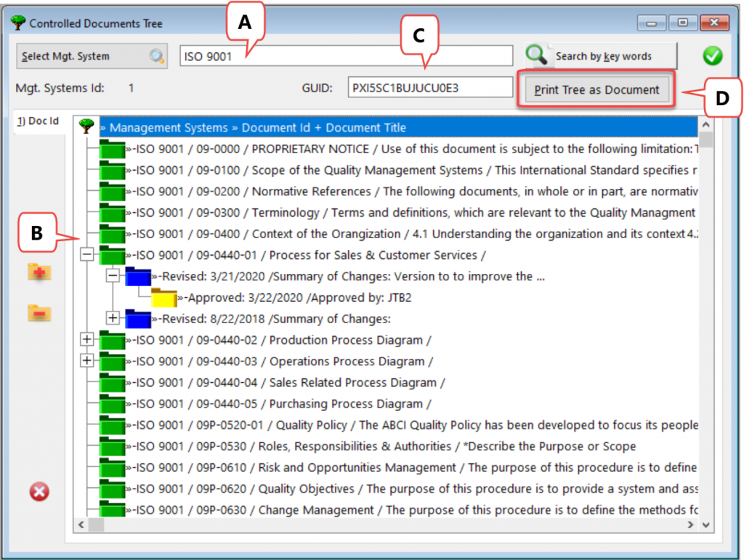Click the remove folder icon with red minus

[x=39, y=312]
